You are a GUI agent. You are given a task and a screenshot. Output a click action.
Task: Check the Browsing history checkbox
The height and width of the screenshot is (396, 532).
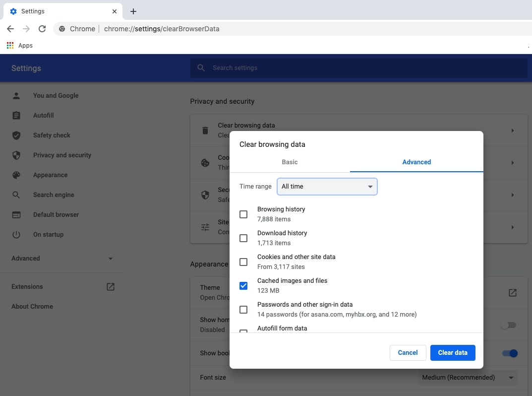243,214
